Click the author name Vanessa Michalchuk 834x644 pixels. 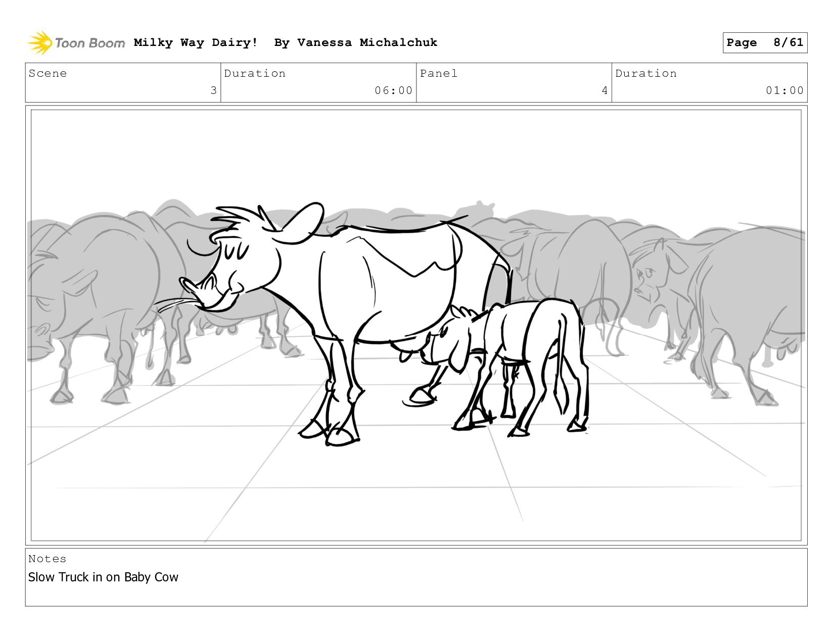pos(367,42)
